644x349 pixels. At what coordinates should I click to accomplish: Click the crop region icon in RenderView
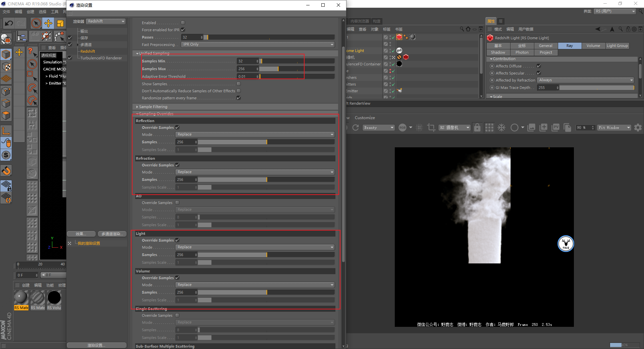(431, 128)
